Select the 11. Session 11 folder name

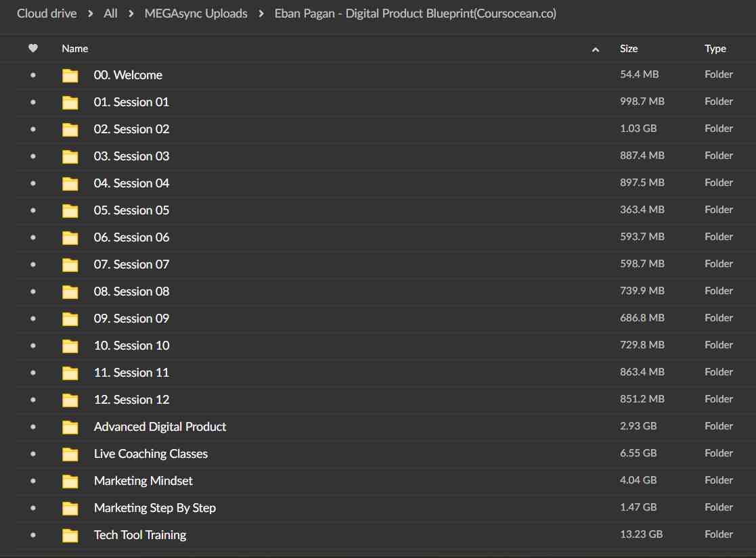pyautogui.click(x=131, y=373)
